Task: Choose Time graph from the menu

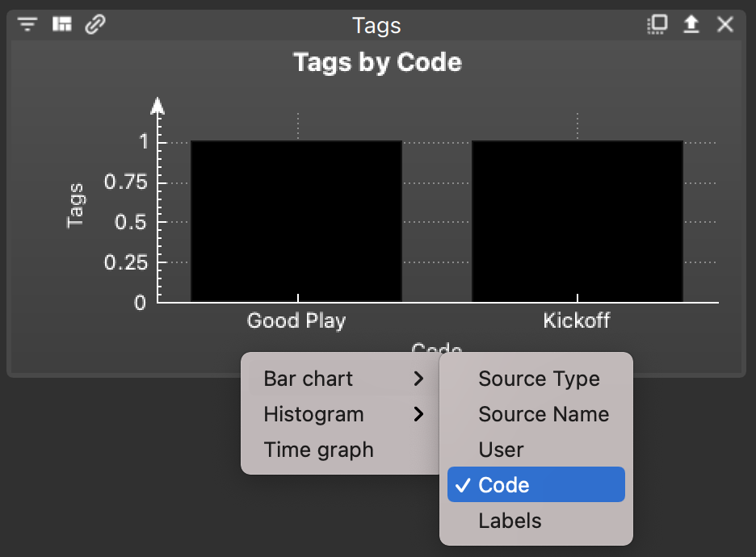Action: click(340, 450)
